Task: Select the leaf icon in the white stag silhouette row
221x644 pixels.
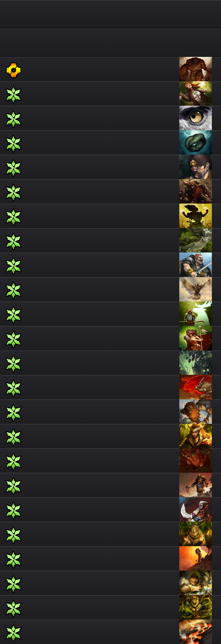Action: (13, 314)
